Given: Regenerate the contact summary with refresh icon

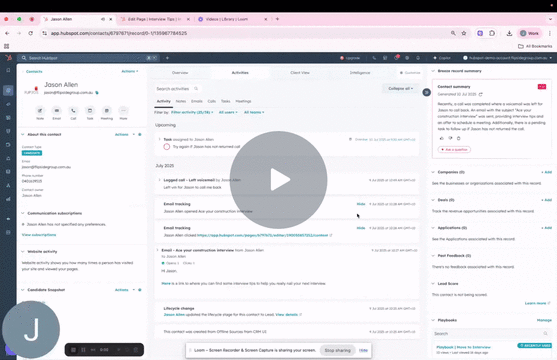Looking at the screenshot, I should [481, 95].
